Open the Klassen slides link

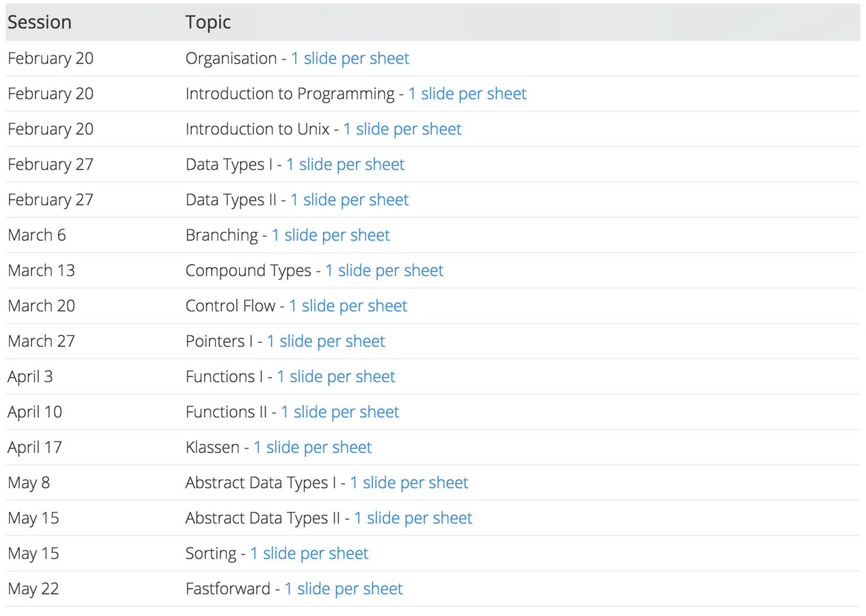click(x=313, y=448)
